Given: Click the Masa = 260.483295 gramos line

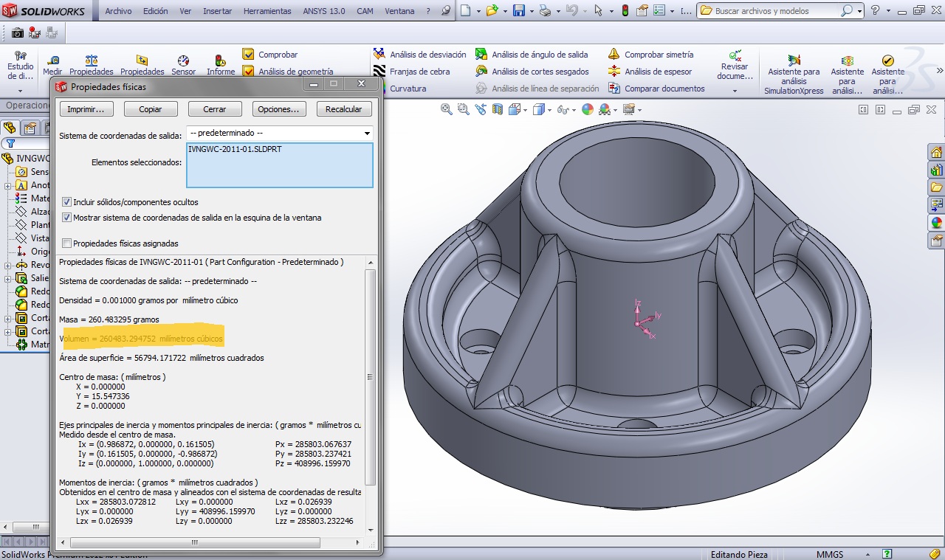Looking at the screenshot, I should coord(109,319).
